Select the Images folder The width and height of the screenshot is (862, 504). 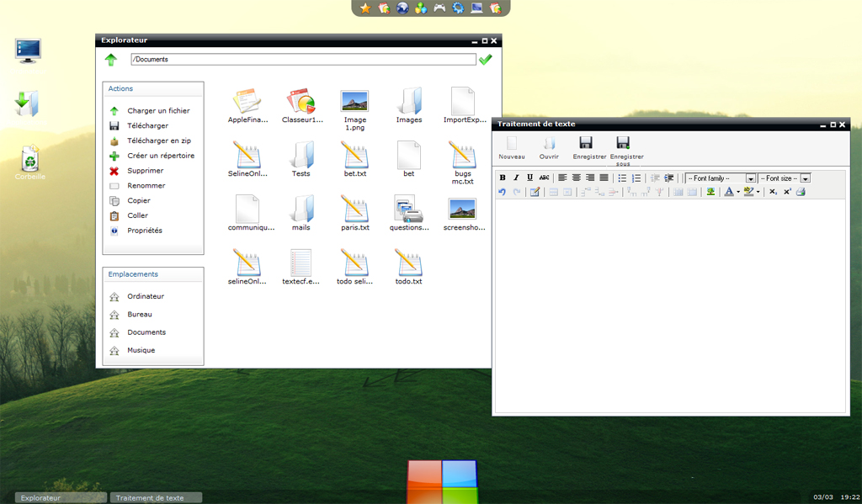tap(409, 105)
